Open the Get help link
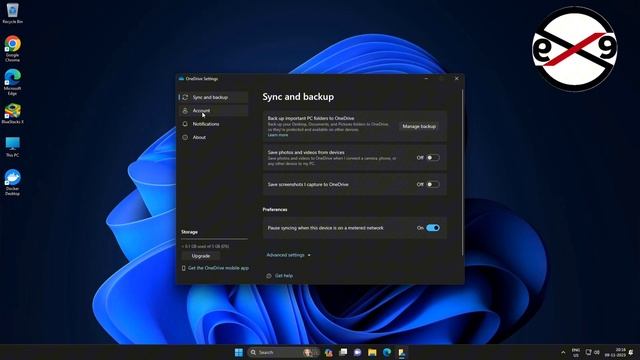640x360 pixels. coord(284,276)
